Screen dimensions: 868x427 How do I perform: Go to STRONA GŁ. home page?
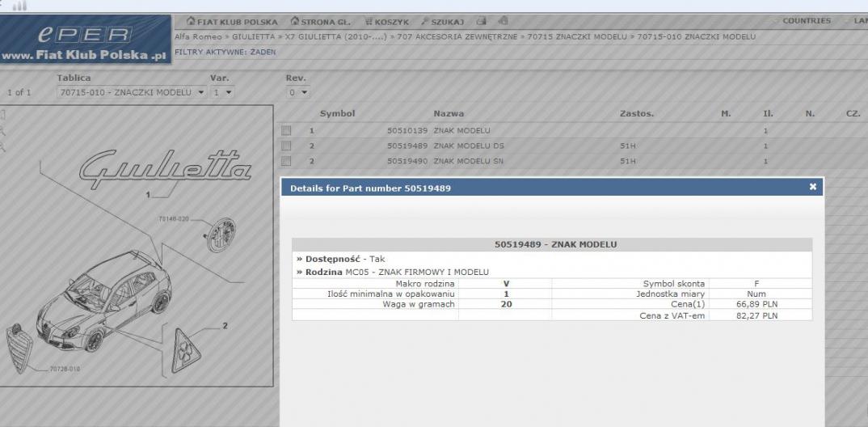pyautogui.click(x=321, y=22)
